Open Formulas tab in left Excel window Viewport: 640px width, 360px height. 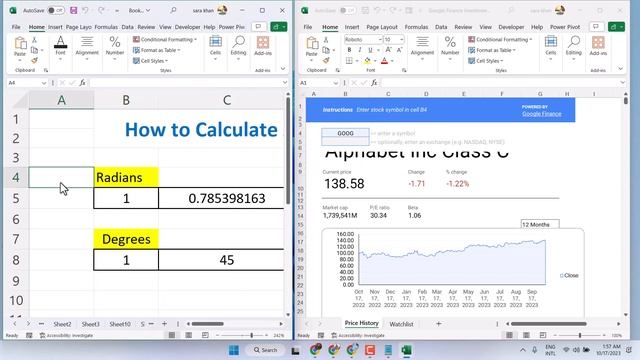pyautogui.click(x=106, y=27)
